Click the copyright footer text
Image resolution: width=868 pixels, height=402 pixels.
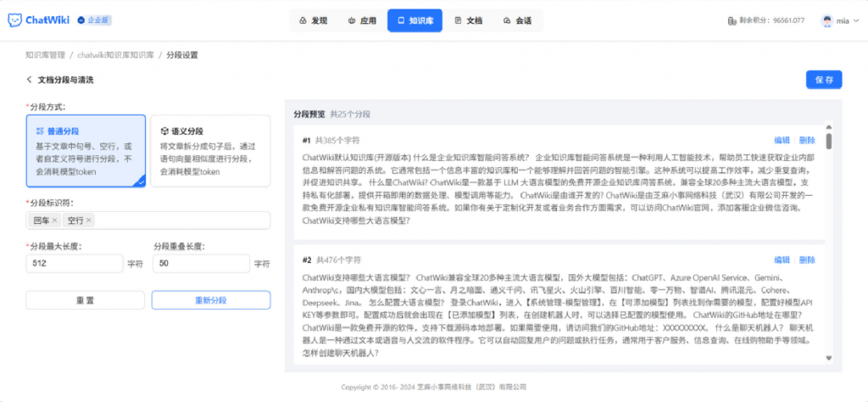(x=433, y=387)
